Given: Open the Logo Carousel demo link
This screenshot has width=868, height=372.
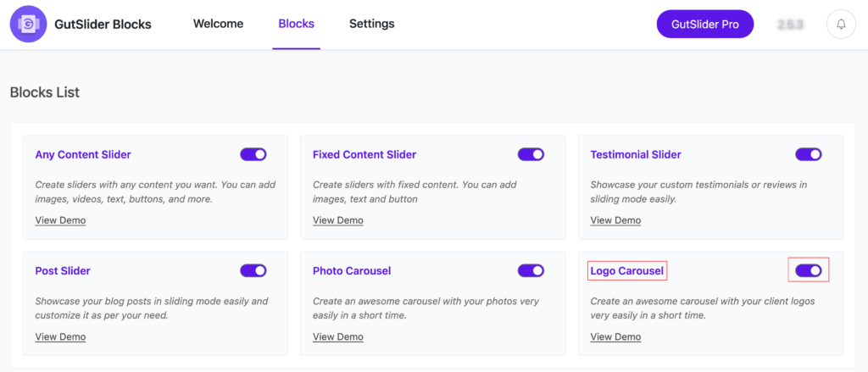Looking at the screenshot, I should tap(615, 336).
